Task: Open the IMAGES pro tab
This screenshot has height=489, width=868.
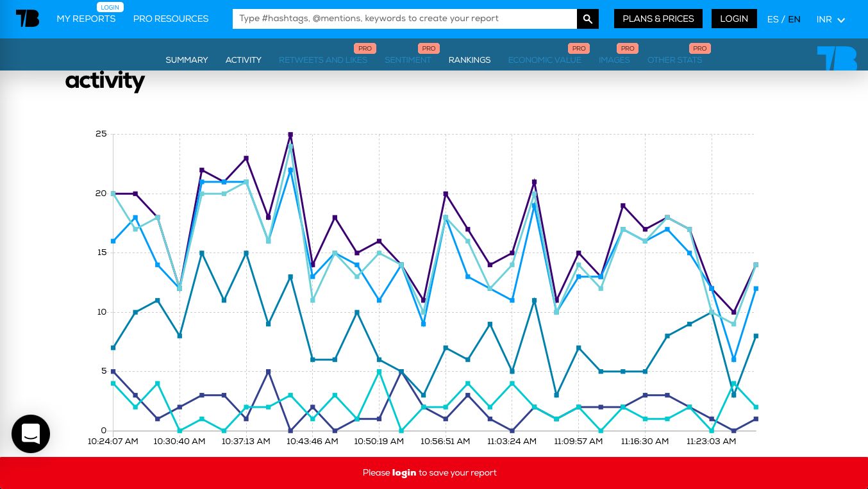Action: pyautogui.click(x=614, y=60)
